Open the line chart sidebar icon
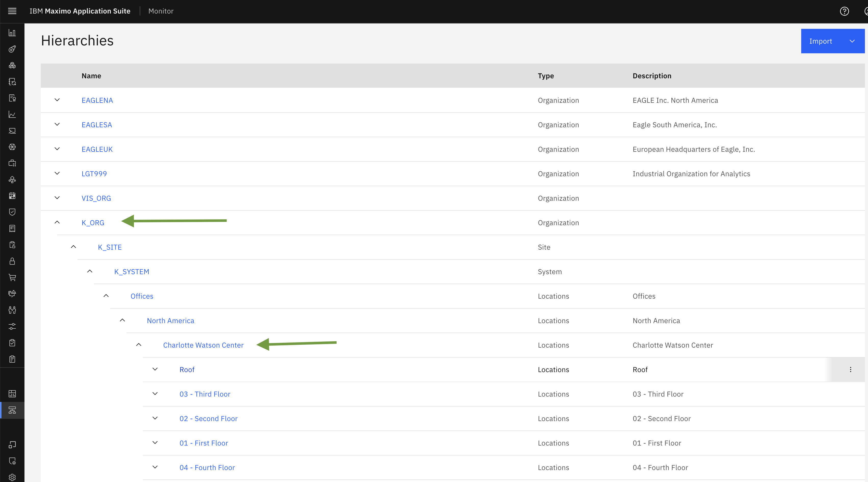The width and height of the screenshot is (868, 482). coord(12,114)
